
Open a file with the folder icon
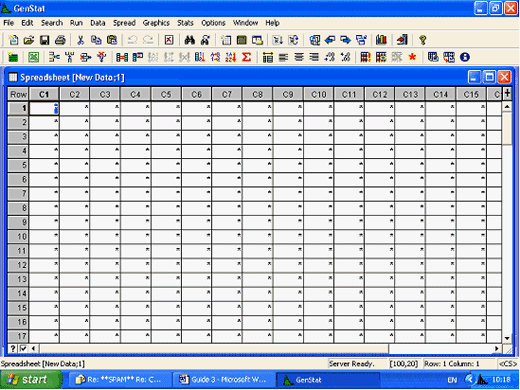tap(29, 40)
